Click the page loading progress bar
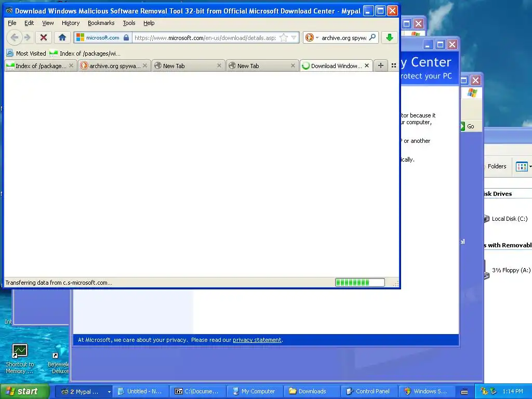Screen dimensions: 532x399 (360, 282)
